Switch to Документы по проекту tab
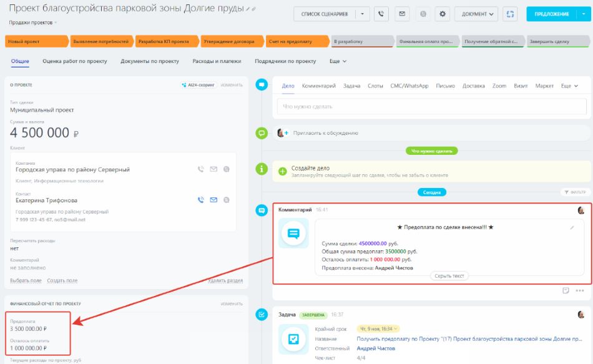 point(150,61)
